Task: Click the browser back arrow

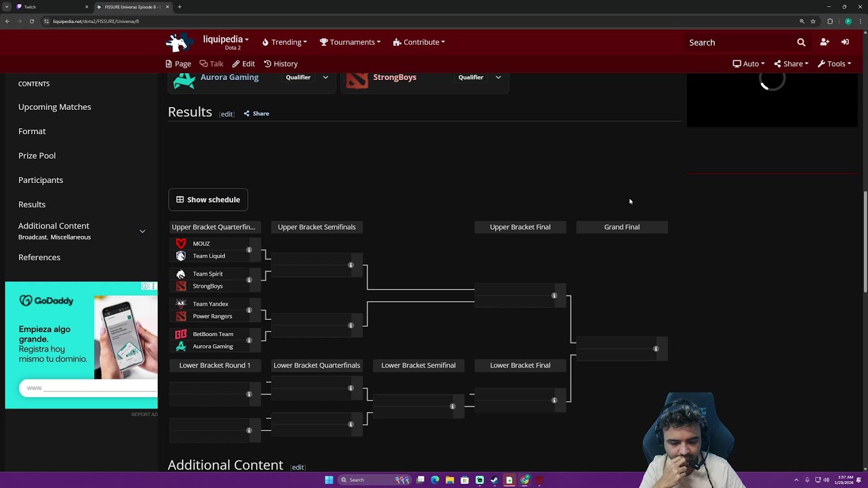Action: pos(7,21)
